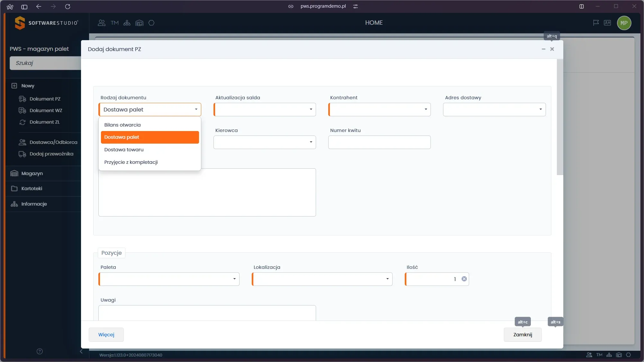
Task: Open the Dokument PZ link in the sidebar
Action: (45, 99)
